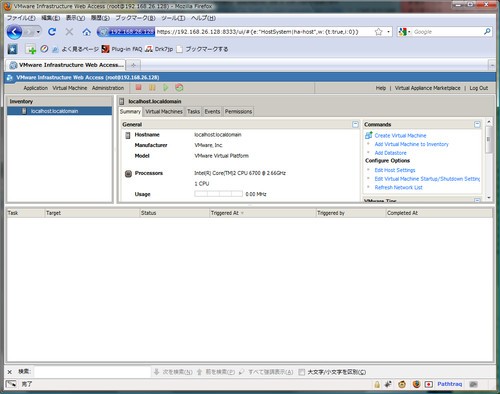Click the Pathtraq status bar item
Viewport: 500px width, 394px height.
click(x=450, y=384)
